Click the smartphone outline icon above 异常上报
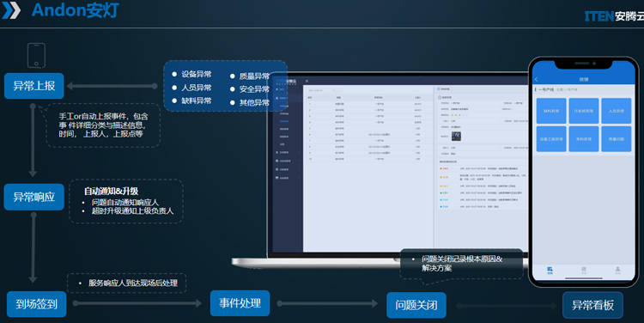The image size is (644, 323). pyautogui.click(x=36, y=56)
